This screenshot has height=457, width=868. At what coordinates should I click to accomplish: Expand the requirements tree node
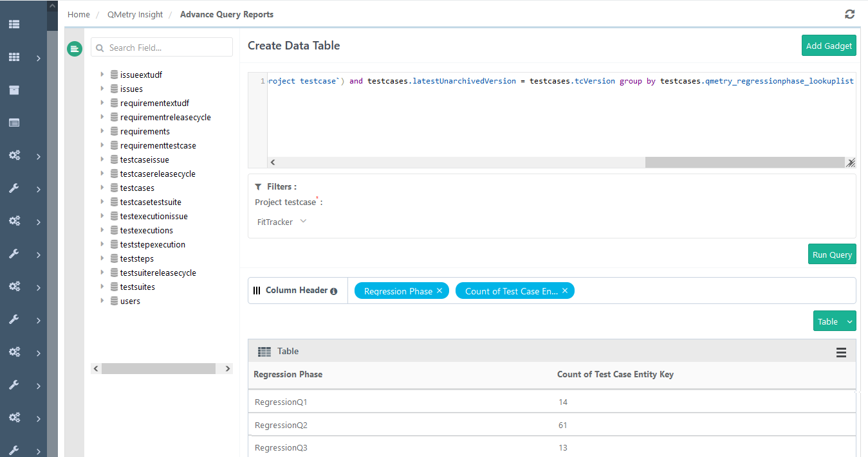tap(102, 131)
